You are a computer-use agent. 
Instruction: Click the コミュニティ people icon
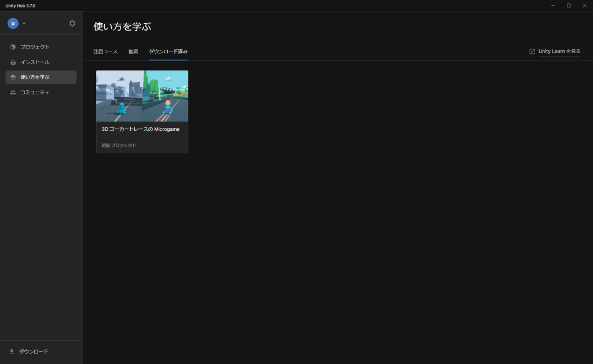13,92
